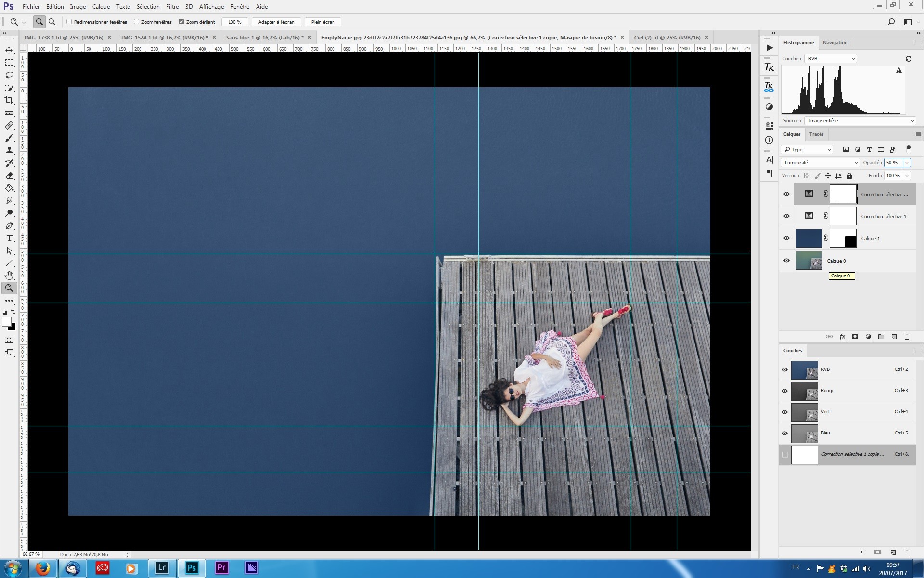
Task: Switch to the Ciel (2).tif tab
Action: (667, 37)
